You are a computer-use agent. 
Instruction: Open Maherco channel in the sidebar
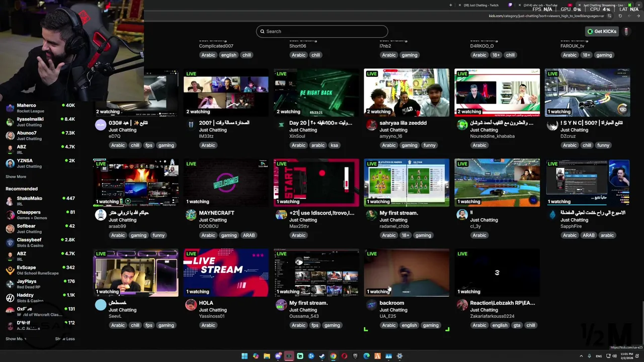tap(40, 108)
